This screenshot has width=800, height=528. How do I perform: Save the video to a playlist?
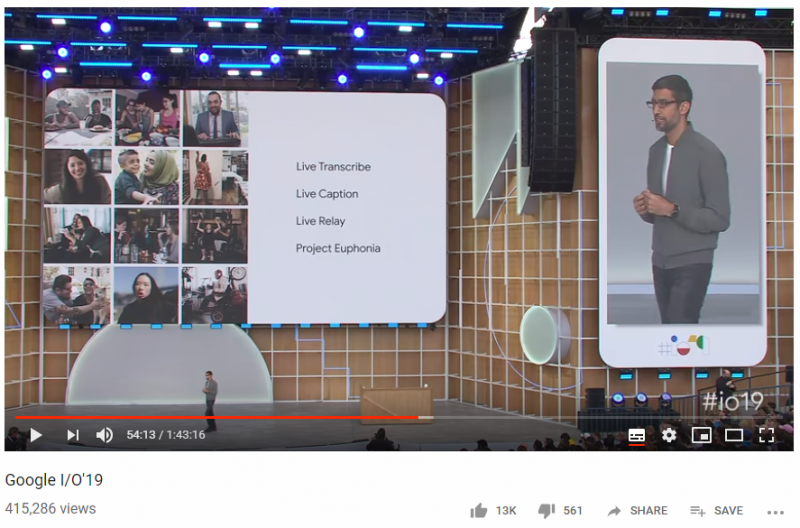(x=716, y=511)
